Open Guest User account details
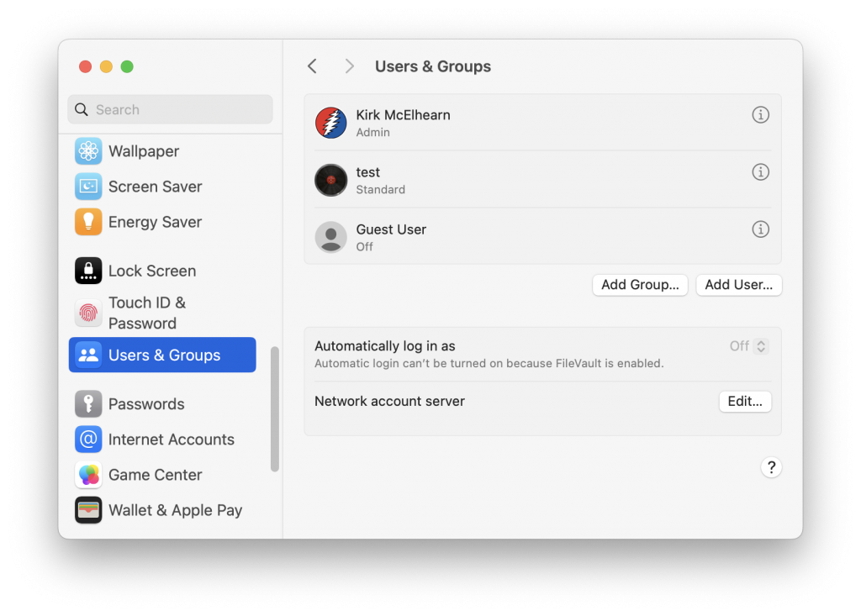This screenshot has height=616, width=861. pyautogui.click(x=760, y=229)
